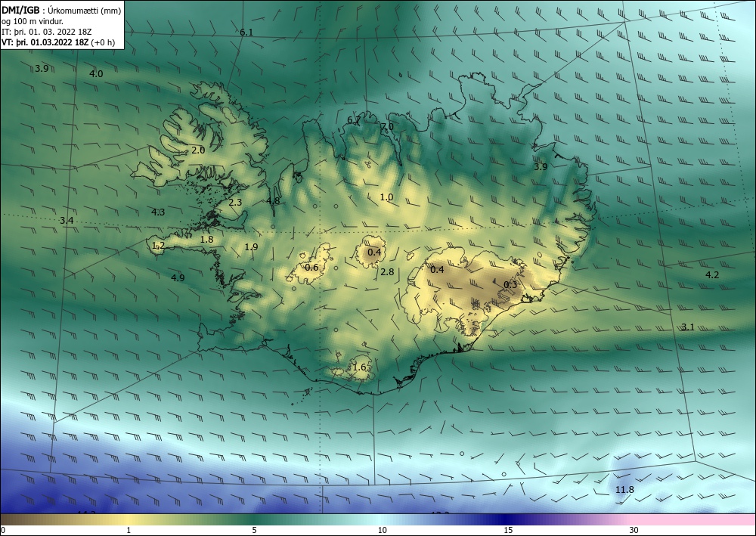Select the '15' label on the color scale
This screenshot has height=536, width=756.
[508, 531]
